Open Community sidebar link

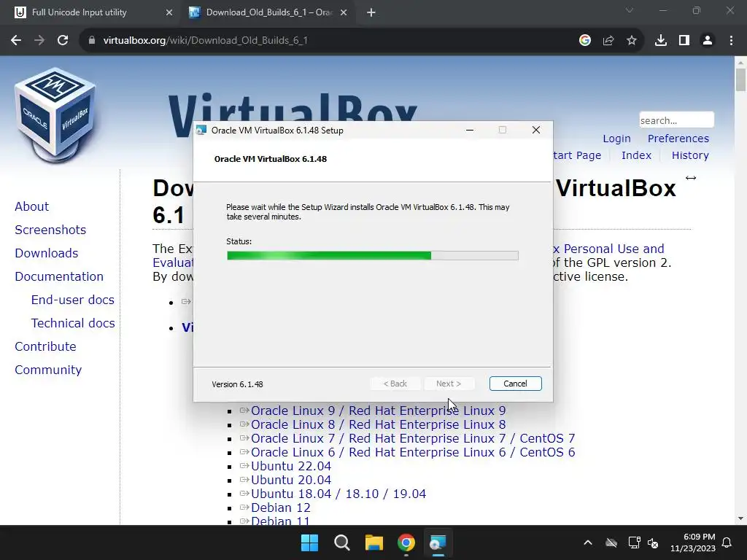pos(48,370)
